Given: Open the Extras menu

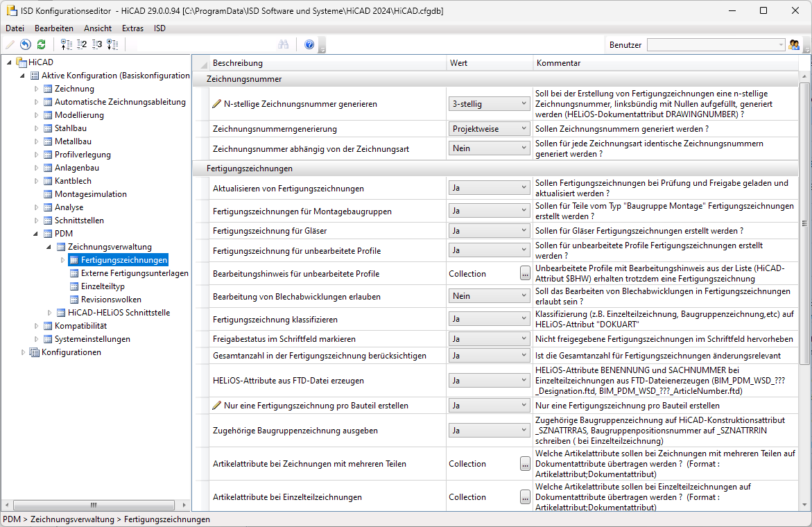Looking at the screenshot, I should tap(132, 28).
